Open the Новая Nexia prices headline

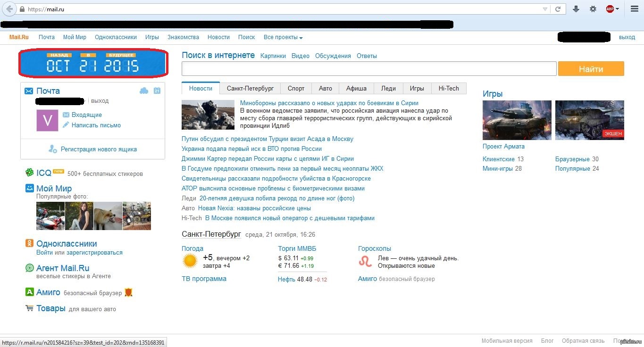coord(254,208)
